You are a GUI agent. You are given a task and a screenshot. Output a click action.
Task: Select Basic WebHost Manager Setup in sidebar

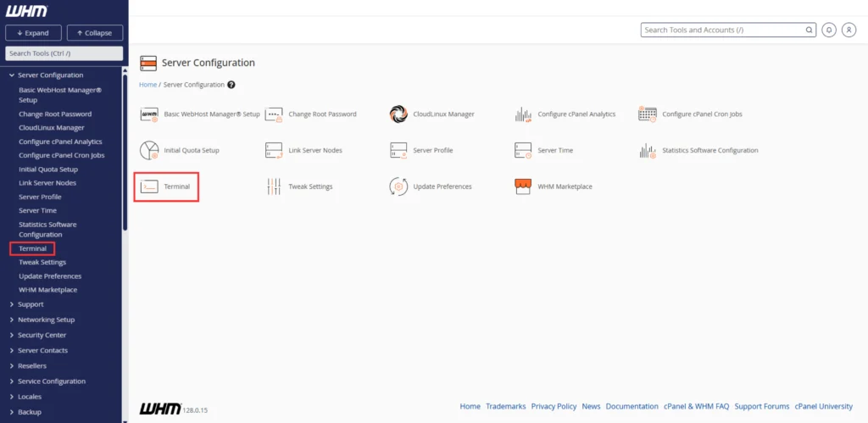60,95
